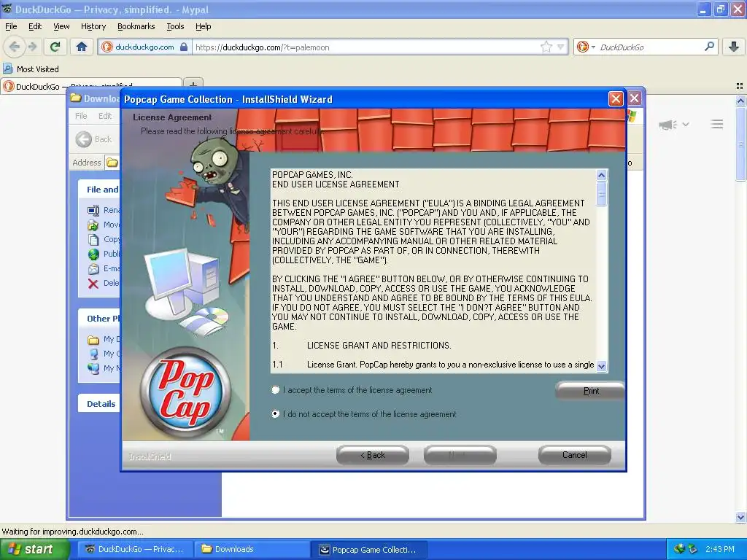The height and width of the screenshot is (560, 747).
Task: Click Cancel in the InstallShield wizard
Action: [x=575, y=455]
